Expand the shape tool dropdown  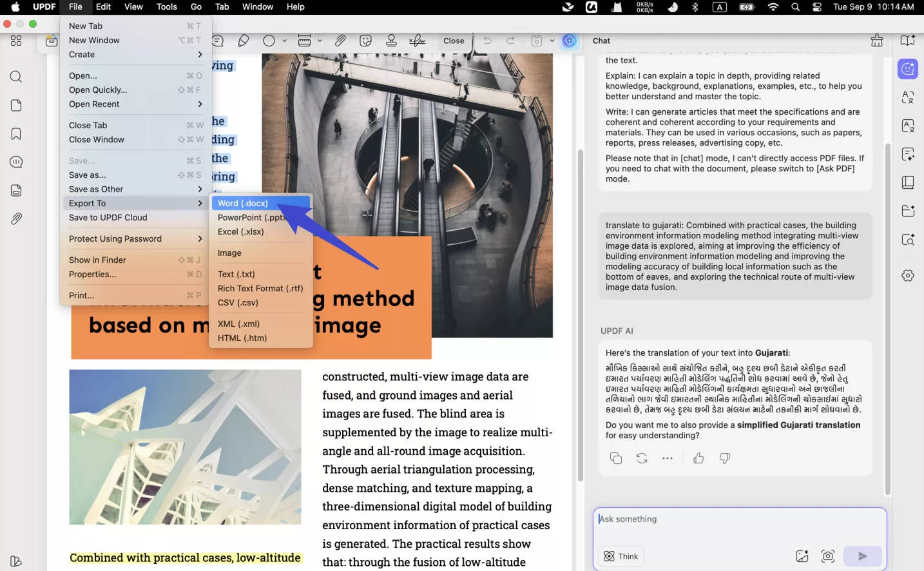coord(284,40)
